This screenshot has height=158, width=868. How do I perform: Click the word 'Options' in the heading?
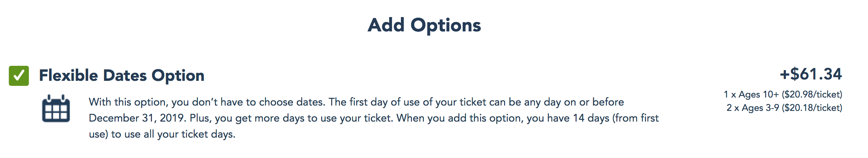(445, 25)
